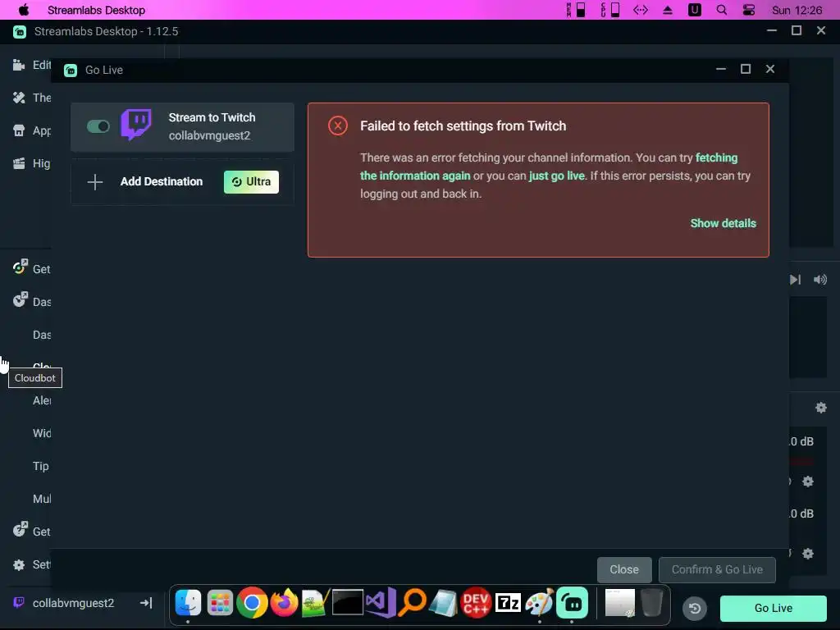
Task: Open Launchpad from the dock
Action: (220, 603)
